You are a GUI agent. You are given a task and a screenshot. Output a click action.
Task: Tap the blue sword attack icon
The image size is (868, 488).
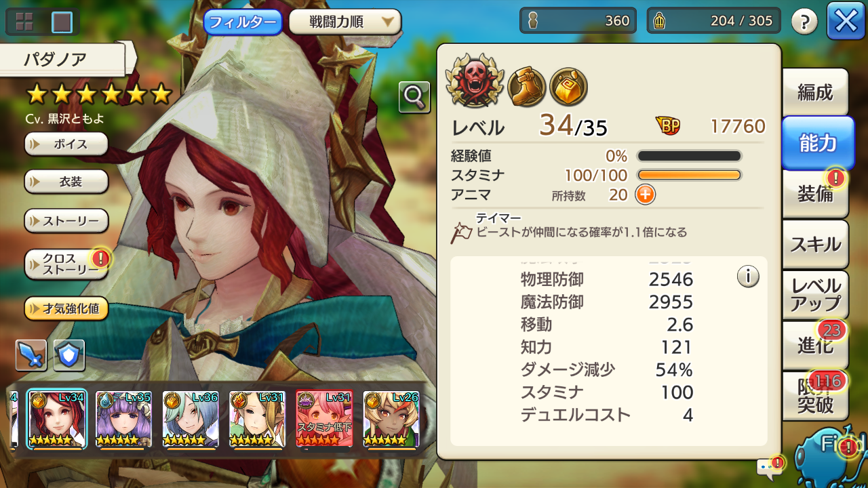click(31, 355)
